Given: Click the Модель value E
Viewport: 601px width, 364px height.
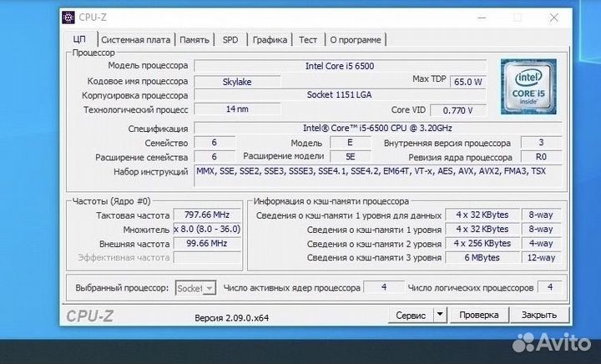Looking at the screenshot, I should point(351,143).
